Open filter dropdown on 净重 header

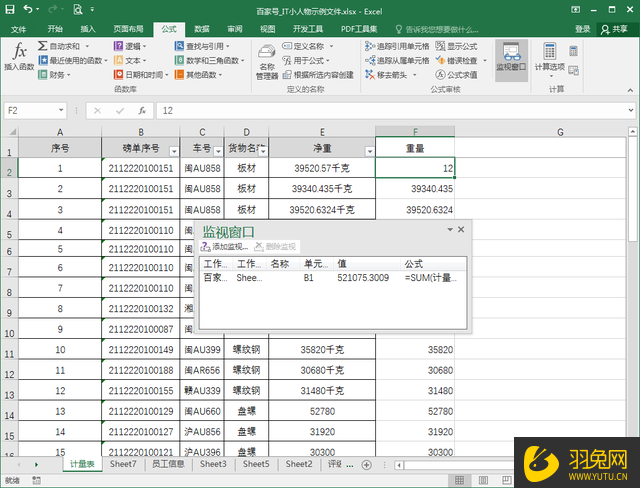(x=370, y=151)
